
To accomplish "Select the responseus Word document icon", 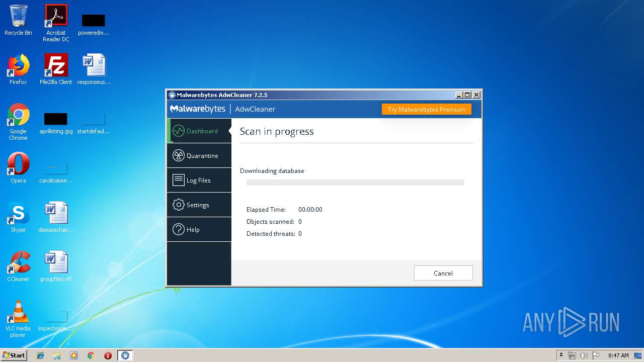I will tap(94, 69).
